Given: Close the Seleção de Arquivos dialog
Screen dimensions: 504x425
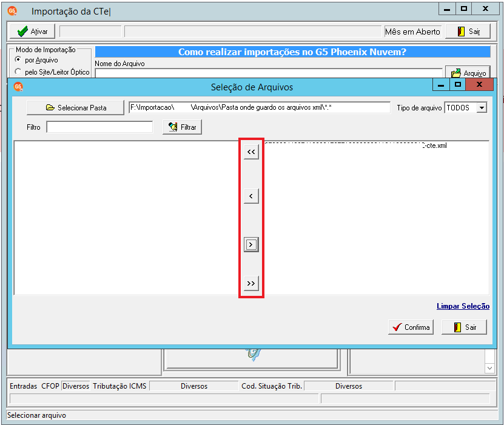Looking at the screenshot, I should pyautogui.click(x=479, y=84).
